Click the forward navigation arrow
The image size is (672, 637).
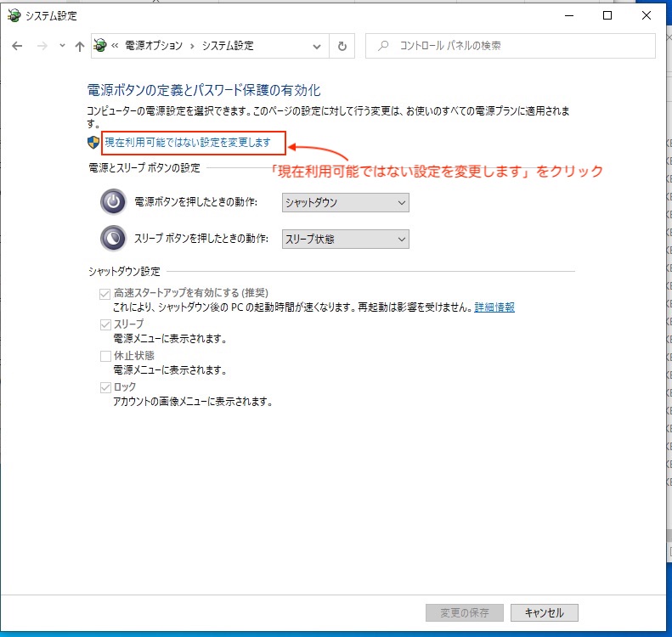coord(42,46)
